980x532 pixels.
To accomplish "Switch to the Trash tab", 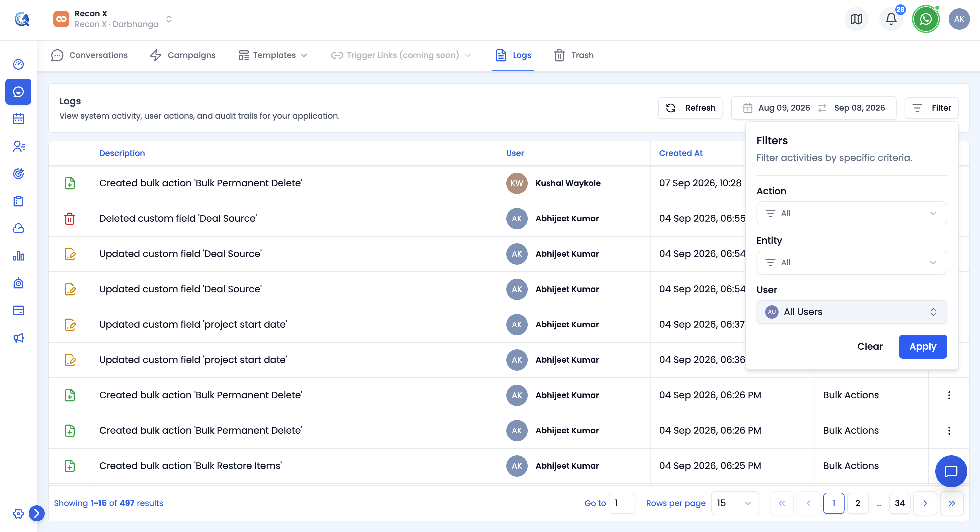I will coord(574,55).
